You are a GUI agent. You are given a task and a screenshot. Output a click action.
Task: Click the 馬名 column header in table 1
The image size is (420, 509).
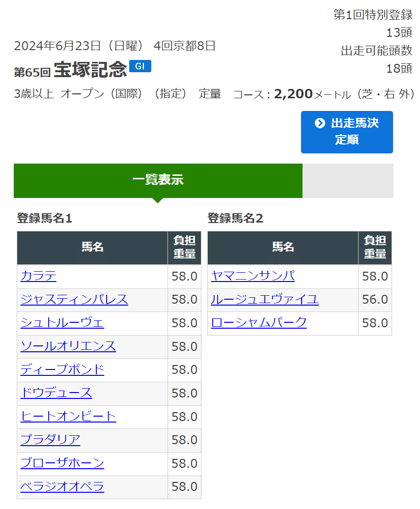[x=91, y=248]
